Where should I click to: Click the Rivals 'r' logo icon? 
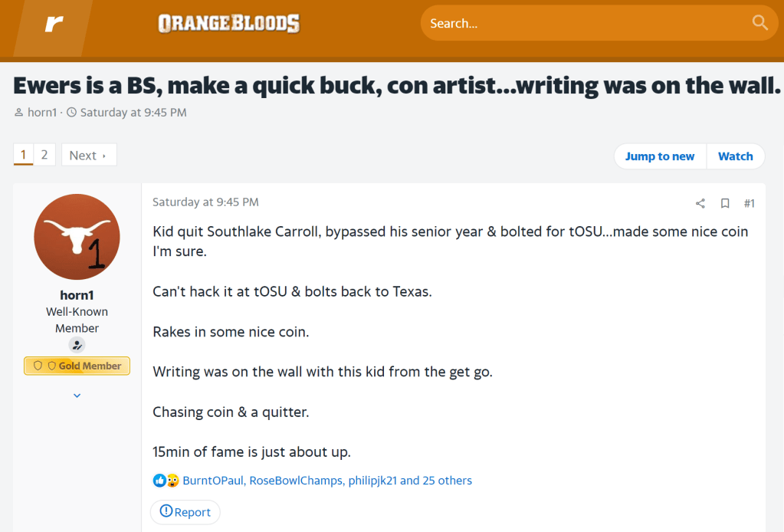[54, 25]
